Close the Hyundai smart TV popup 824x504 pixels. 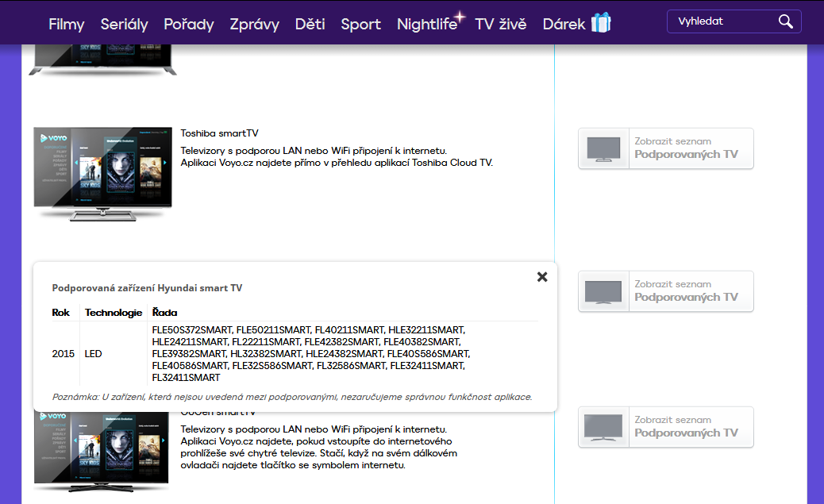coord(542,277)
